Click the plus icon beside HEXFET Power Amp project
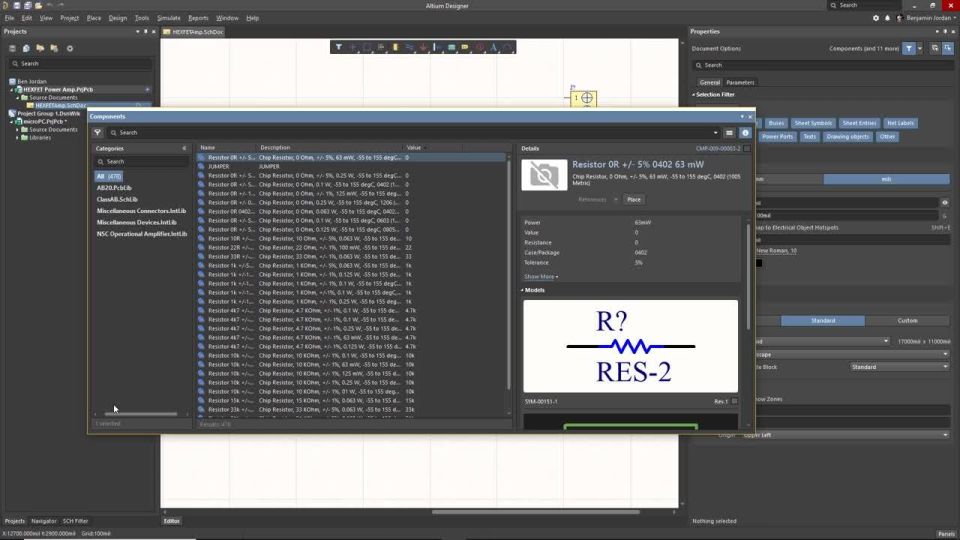The height and width of the screenshot is (540, 960). [x=148, y=89]
